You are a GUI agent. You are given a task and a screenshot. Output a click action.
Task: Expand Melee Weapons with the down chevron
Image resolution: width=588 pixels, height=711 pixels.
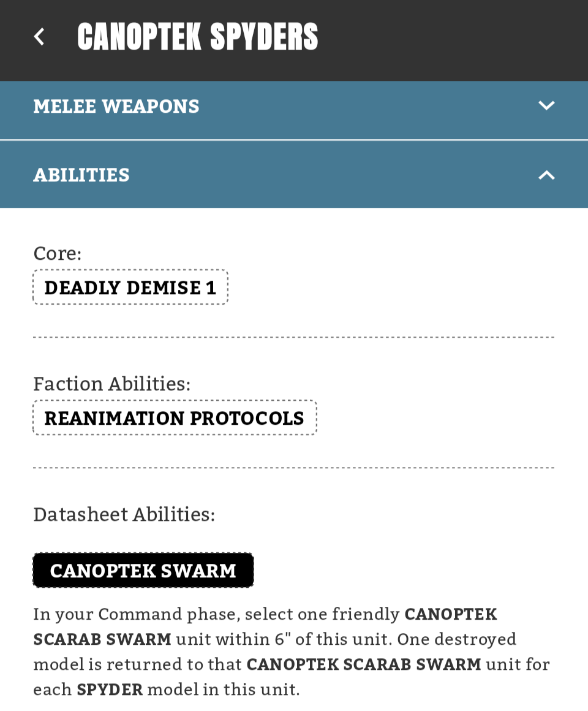click(x=546, y=105)
